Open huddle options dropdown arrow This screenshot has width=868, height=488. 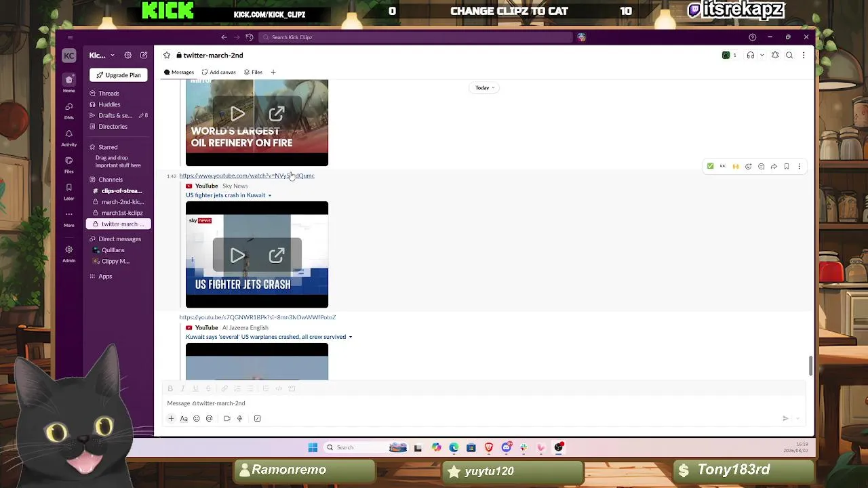[x=762, y=56]
